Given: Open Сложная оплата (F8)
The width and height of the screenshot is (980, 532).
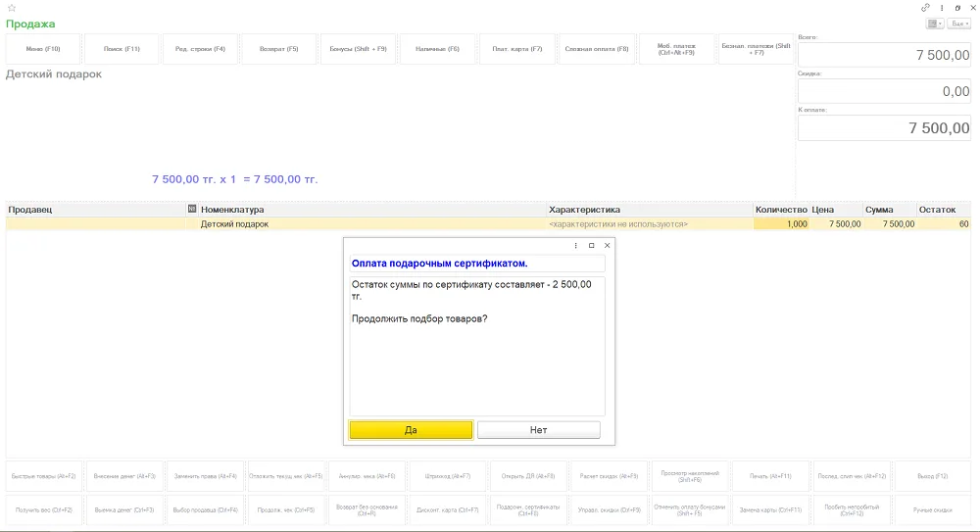Looking at the screenshot, I should [x=596, y=49].
